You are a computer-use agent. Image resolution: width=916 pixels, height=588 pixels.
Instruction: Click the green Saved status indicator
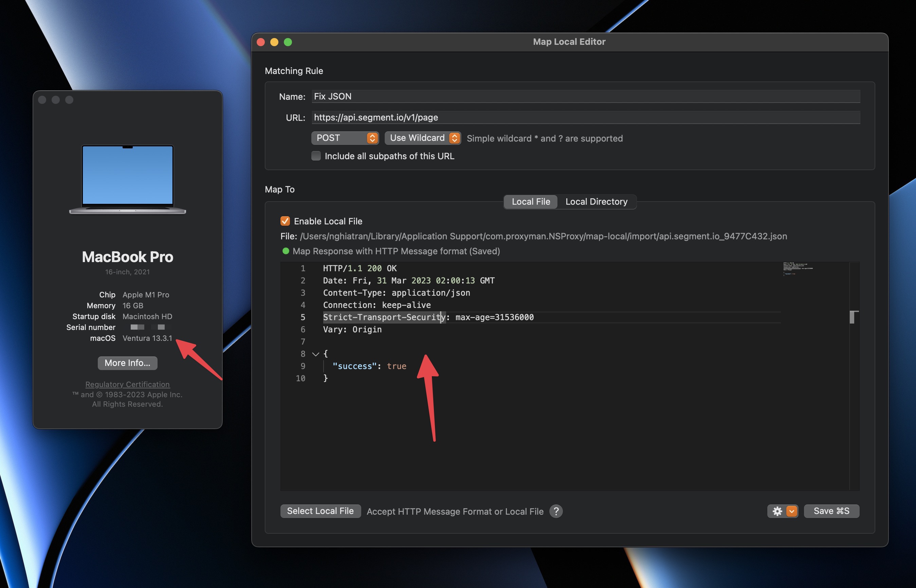point(286,251)
